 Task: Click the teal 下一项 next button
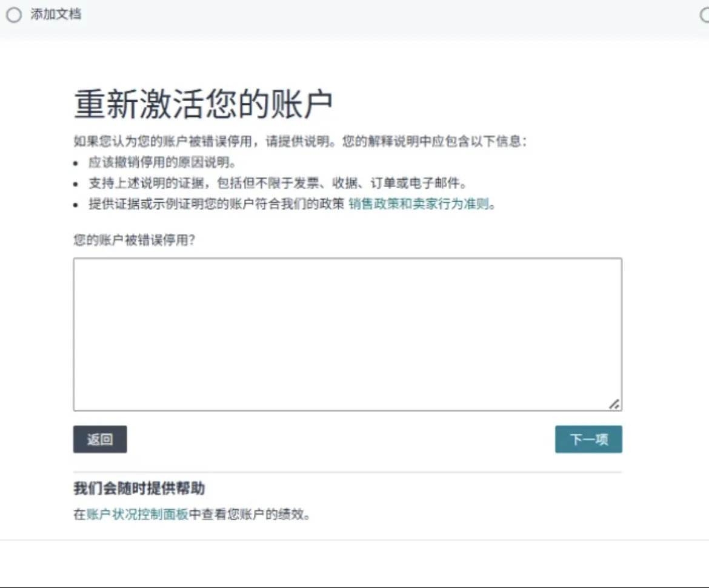tap(588, 439)
